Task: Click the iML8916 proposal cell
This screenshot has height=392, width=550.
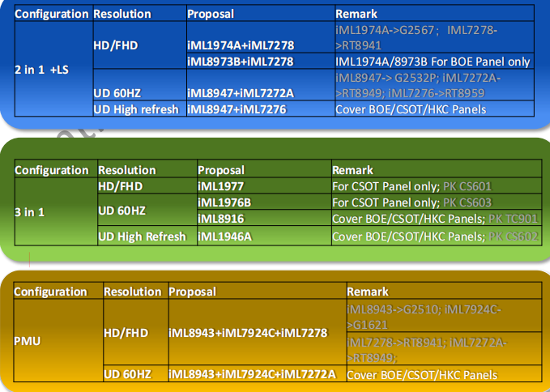Action: click(221, 219)
